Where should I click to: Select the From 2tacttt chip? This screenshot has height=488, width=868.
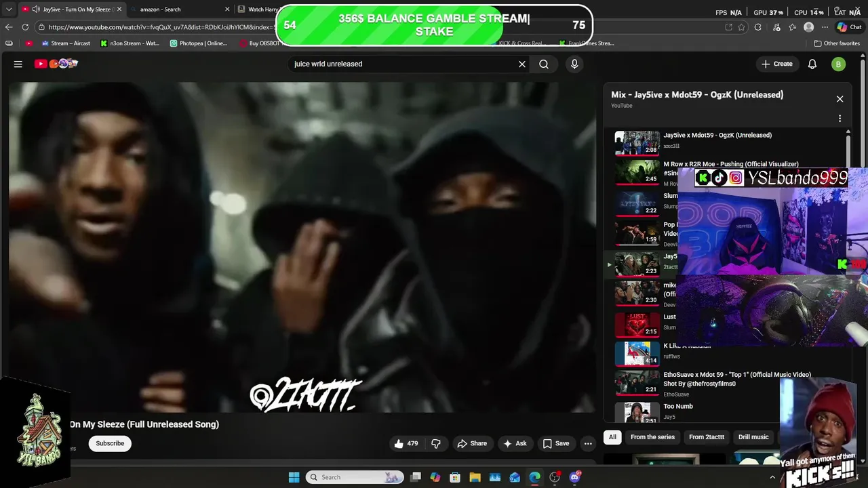(x=707, y=437)
